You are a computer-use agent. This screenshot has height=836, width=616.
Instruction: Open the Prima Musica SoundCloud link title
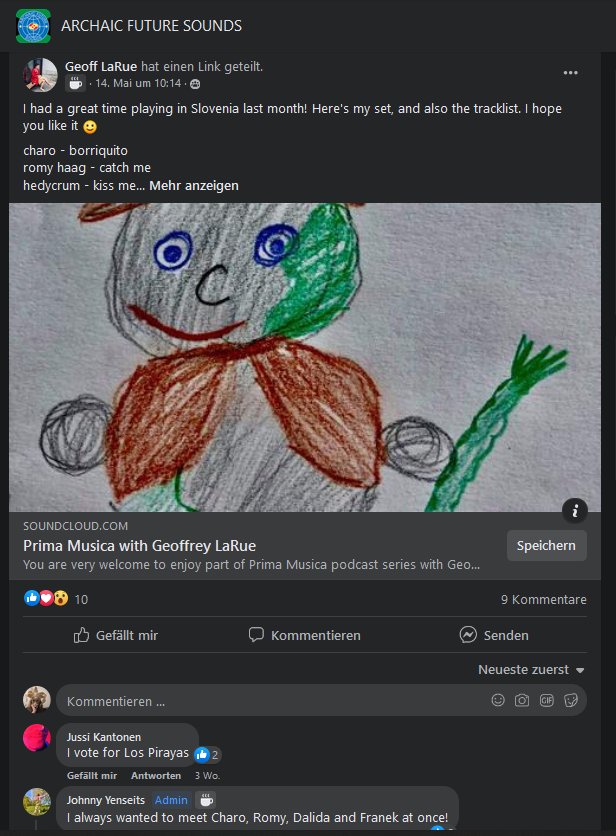coord(140,546)
